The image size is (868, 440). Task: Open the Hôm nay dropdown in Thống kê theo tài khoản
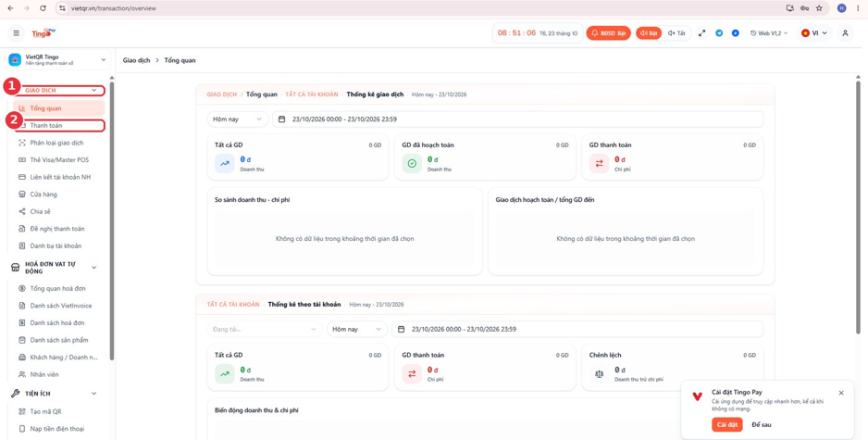point(357,329)
